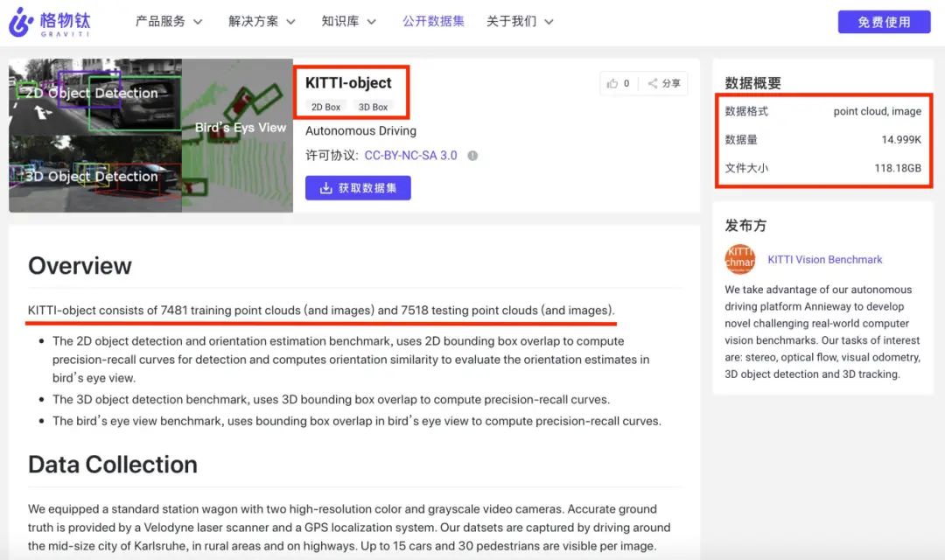945x560 pixels.
Task: Click the like count 0
Action: [626, 84]
